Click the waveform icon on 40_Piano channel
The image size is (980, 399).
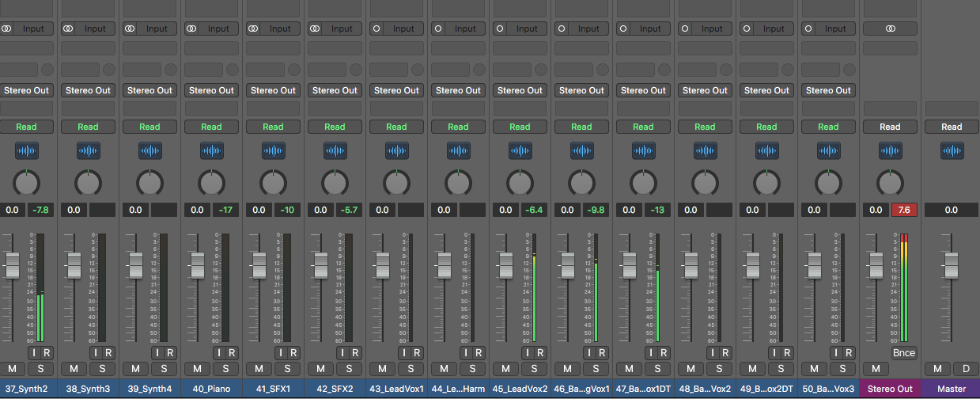coord(211,150)
